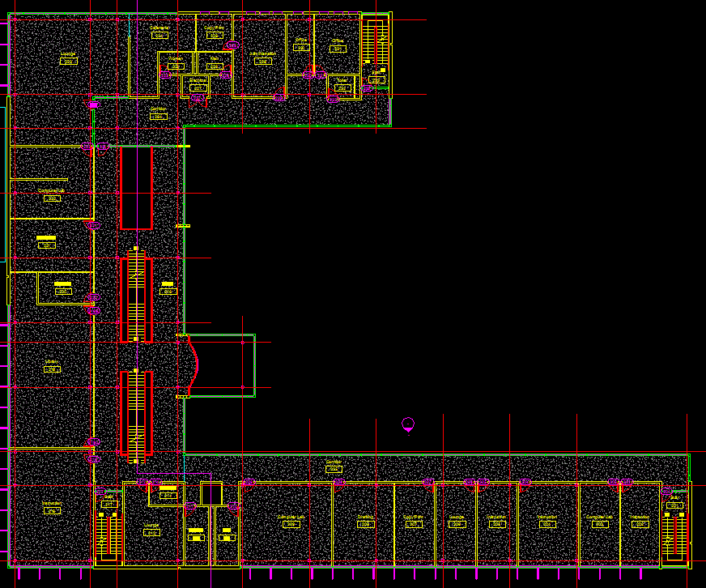The width and height of the screenshot is (706, 588).
Task: Click the Electrical room label
Action: coord(197,81)
